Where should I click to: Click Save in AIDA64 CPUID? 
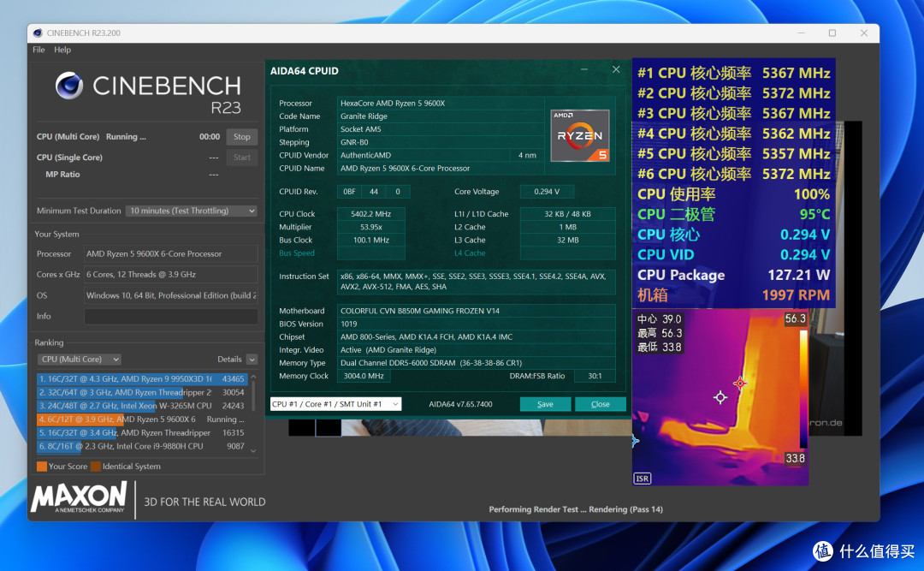point(545,404)
